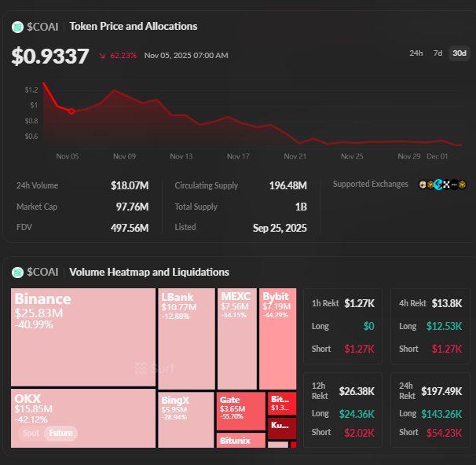Click the 4h Rekt total $13.8K

coord(447,303)
